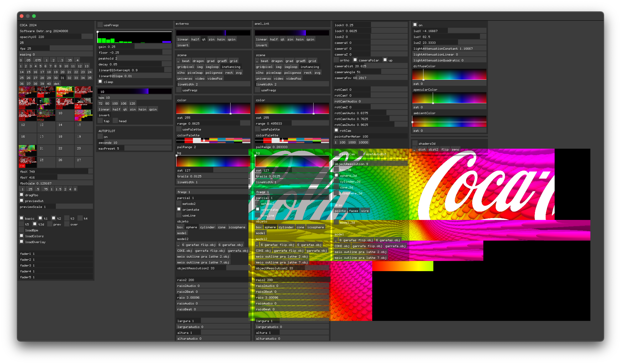Set easing to .075
621x364 pixels.
coord(38,60)
